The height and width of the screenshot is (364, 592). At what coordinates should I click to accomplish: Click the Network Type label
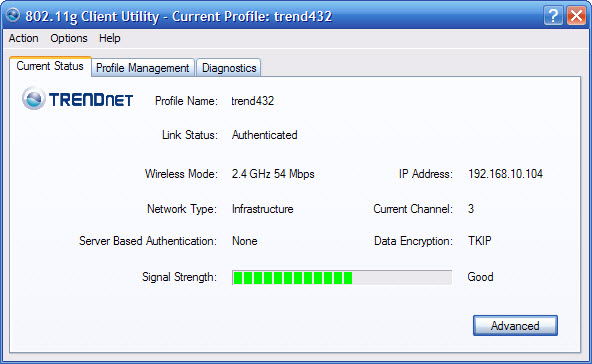[x=182, y=209]
